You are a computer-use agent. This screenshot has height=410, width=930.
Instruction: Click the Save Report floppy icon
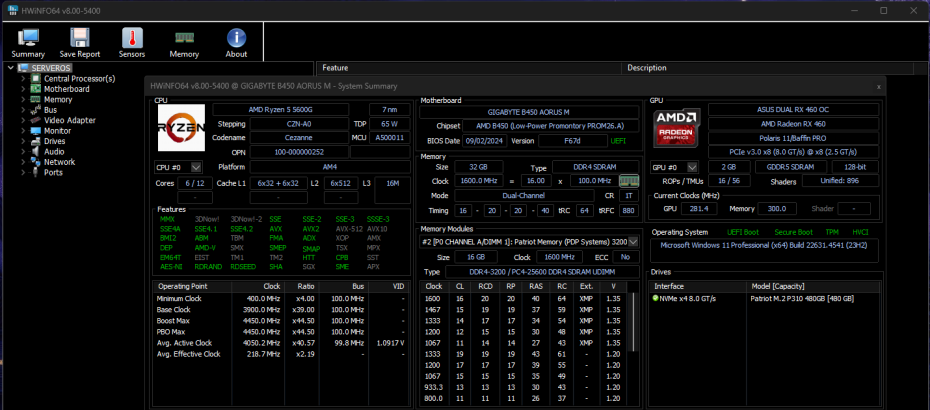coord(80,40)
